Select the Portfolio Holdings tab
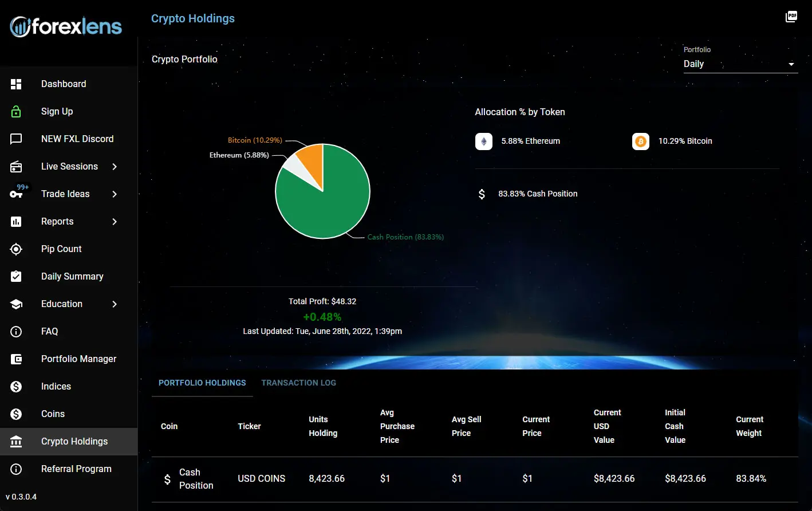Viewport: 812px width, 511px height. (x=202, y=383)
